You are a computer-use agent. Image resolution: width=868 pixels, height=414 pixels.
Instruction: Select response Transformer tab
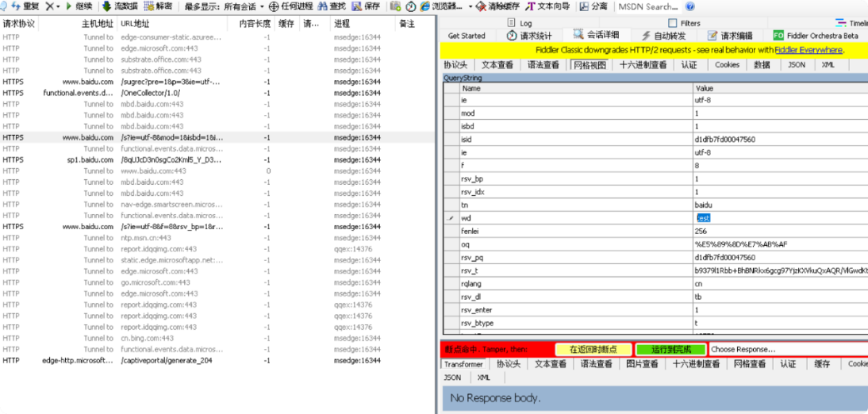coord(463,364)
